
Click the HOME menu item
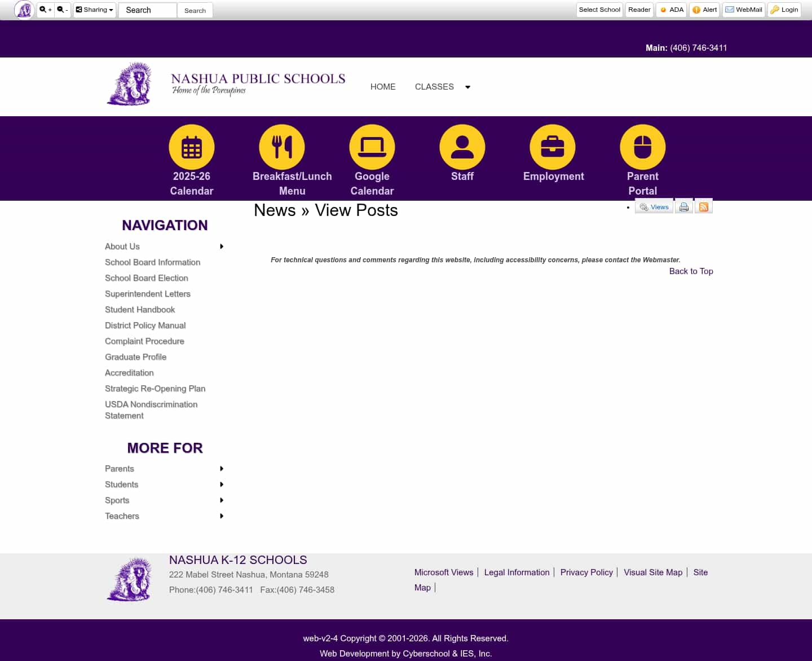[x=383, y=86]
